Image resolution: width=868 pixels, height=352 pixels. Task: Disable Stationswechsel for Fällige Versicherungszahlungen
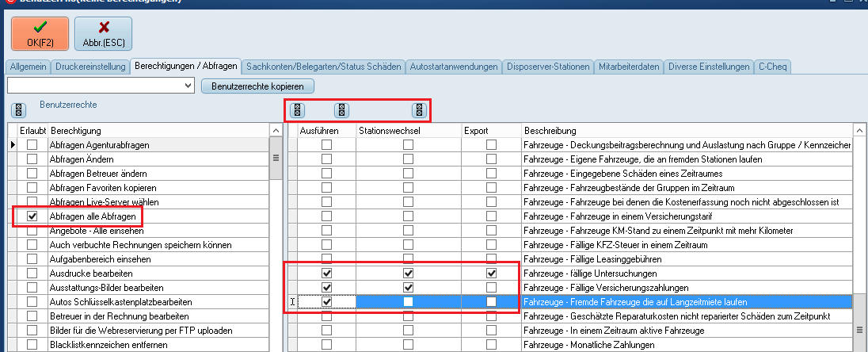[x=408, y=287]
